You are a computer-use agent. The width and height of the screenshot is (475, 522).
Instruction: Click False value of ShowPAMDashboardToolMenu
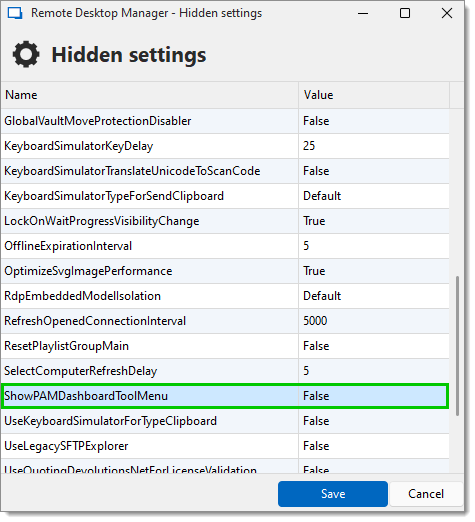[317, 397]
